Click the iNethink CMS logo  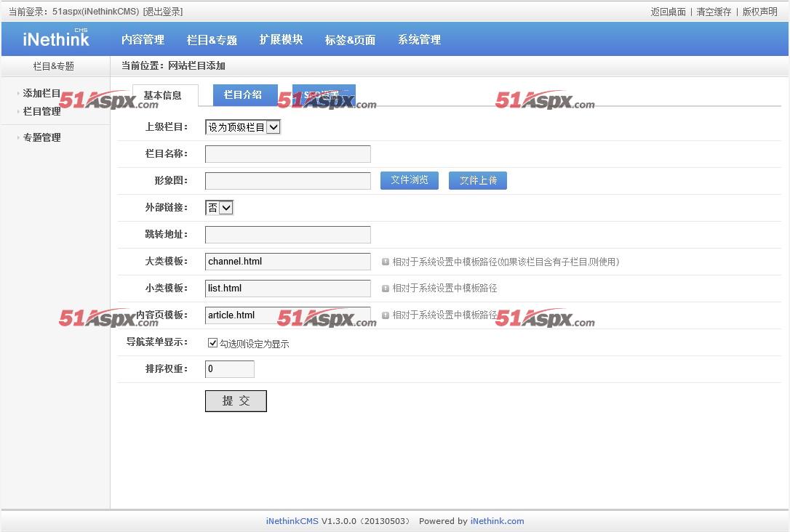point(56,39)
